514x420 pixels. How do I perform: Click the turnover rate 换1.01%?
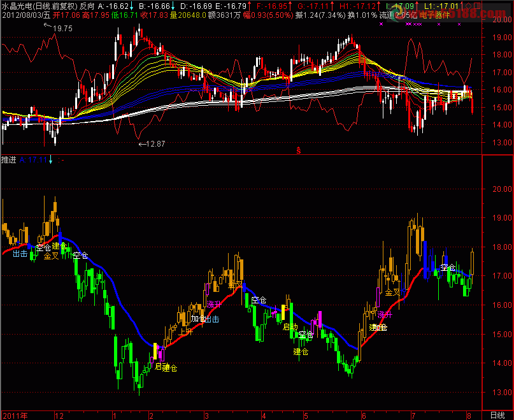click(362, 15)
